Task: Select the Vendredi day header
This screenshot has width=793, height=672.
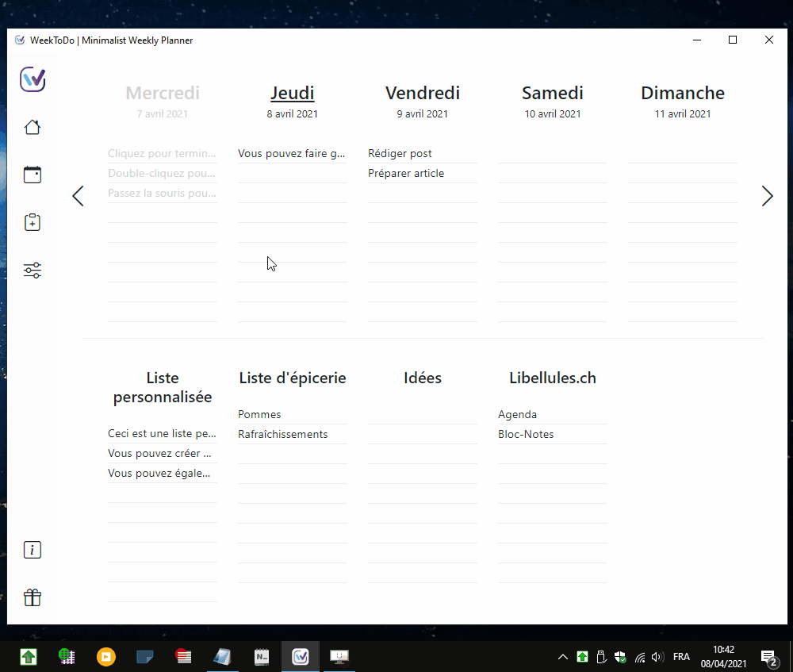Action: point(423,93)
